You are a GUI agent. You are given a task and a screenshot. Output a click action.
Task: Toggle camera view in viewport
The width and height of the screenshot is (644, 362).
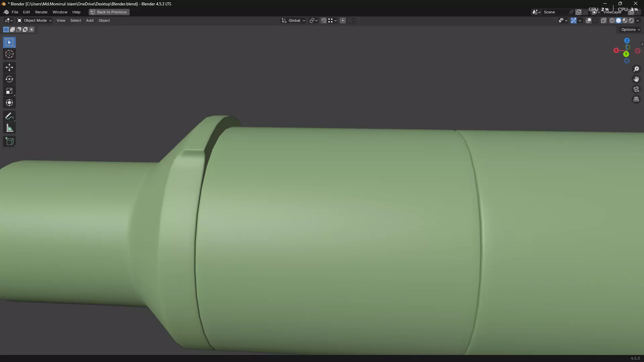click(x=636, y=89)
